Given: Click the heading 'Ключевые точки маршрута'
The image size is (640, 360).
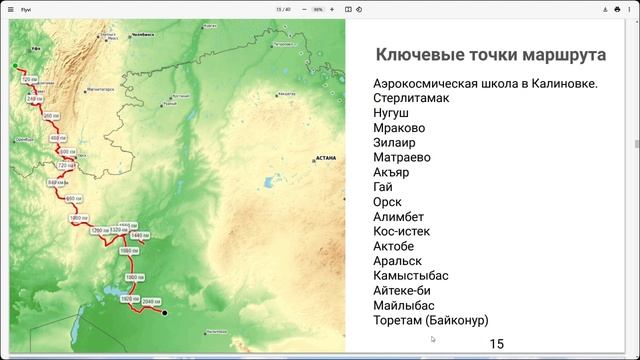Looking at the screenshot, I should tap(491, 54).
